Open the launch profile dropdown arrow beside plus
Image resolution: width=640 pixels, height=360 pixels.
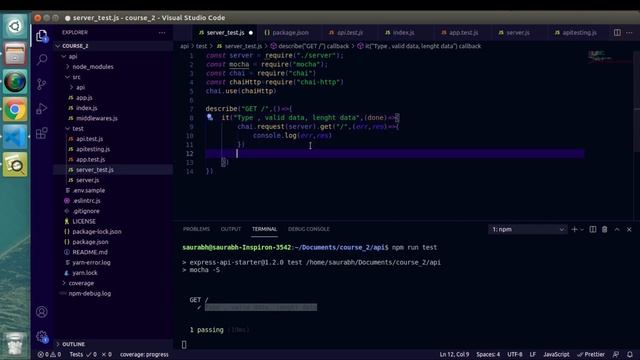[x=582, y=229]
